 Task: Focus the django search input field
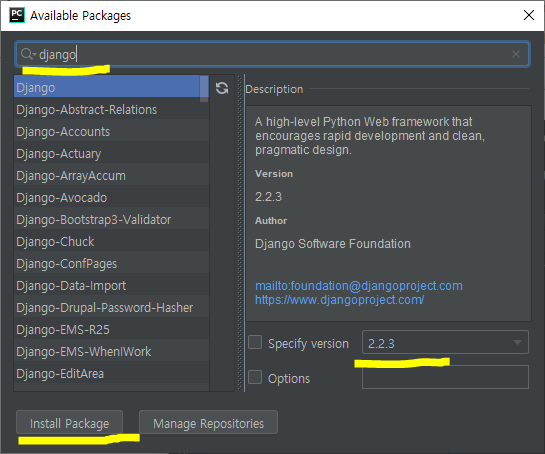click(272, 54)
